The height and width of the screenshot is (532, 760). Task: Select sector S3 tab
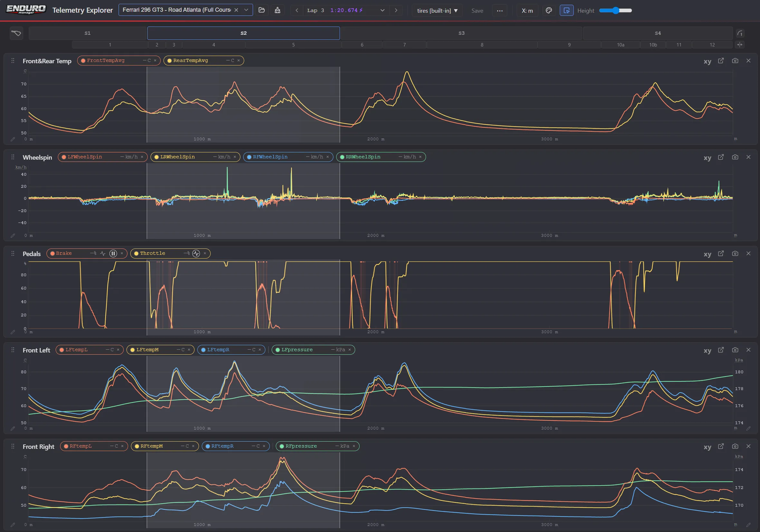tap(461, 33)
